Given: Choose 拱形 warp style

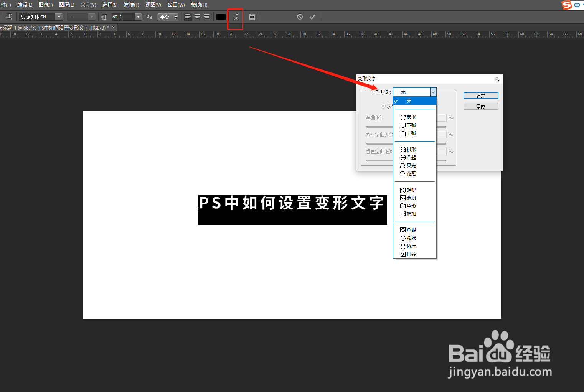Looking at the screenshot, I should (415, 150).
